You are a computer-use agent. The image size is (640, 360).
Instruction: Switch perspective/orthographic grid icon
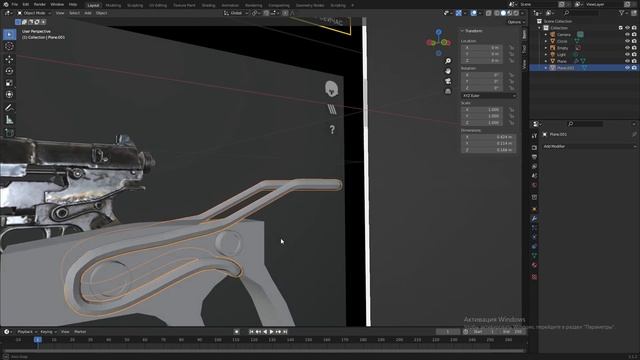(448, 91)
